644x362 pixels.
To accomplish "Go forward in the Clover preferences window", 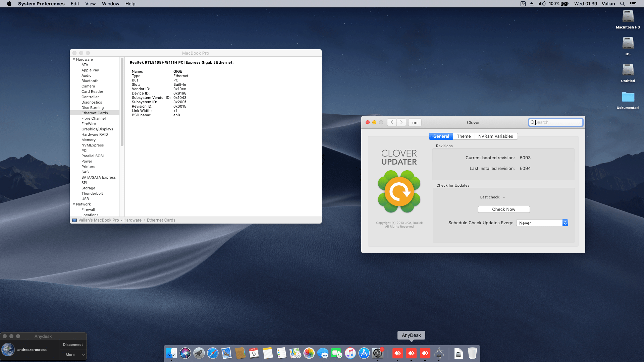I will [401, 122].
